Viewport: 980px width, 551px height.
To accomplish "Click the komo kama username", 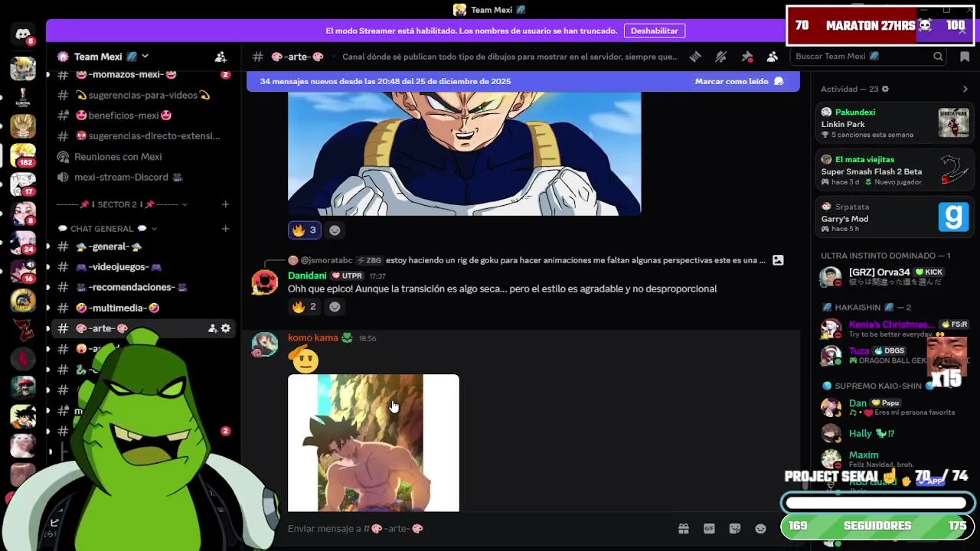I will pos(312,338).
